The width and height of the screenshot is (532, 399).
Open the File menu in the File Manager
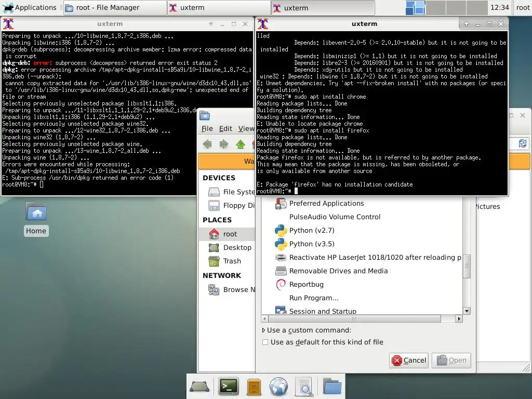[x=207, y=129]
